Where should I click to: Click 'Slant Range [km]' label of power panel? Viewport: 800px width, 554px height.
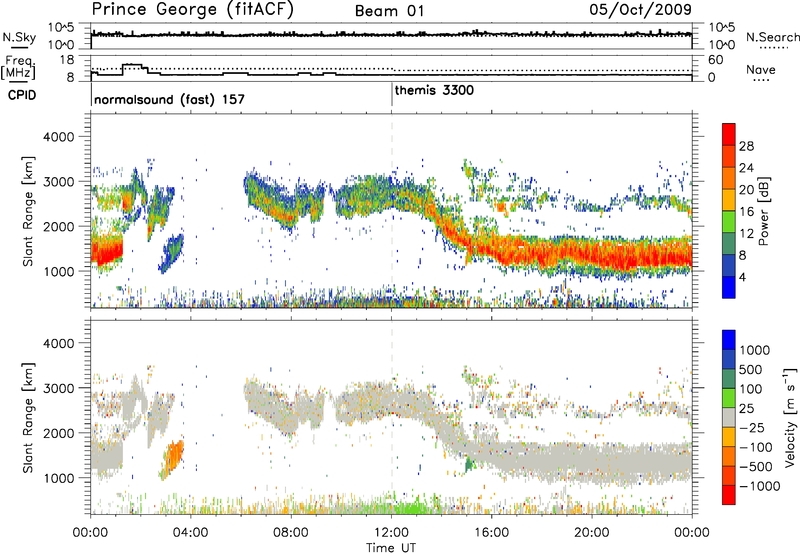[28, 211]
